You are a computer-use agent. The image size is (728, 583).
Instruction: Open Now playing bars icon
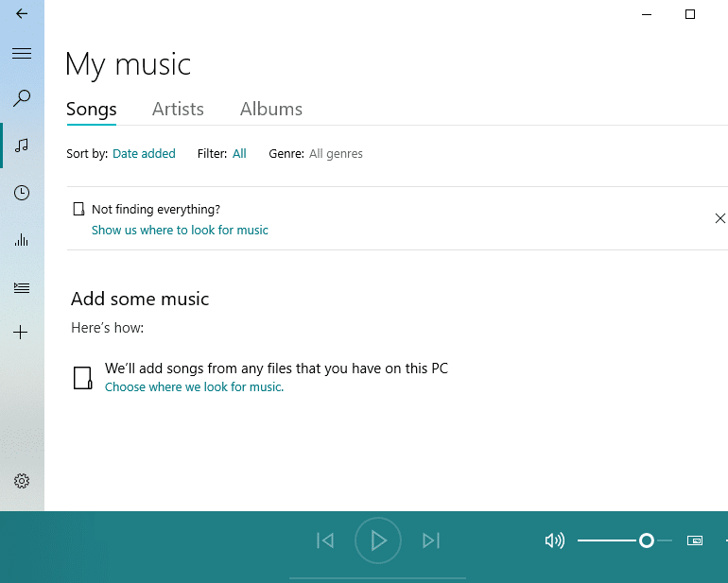[x=22, y=240]
